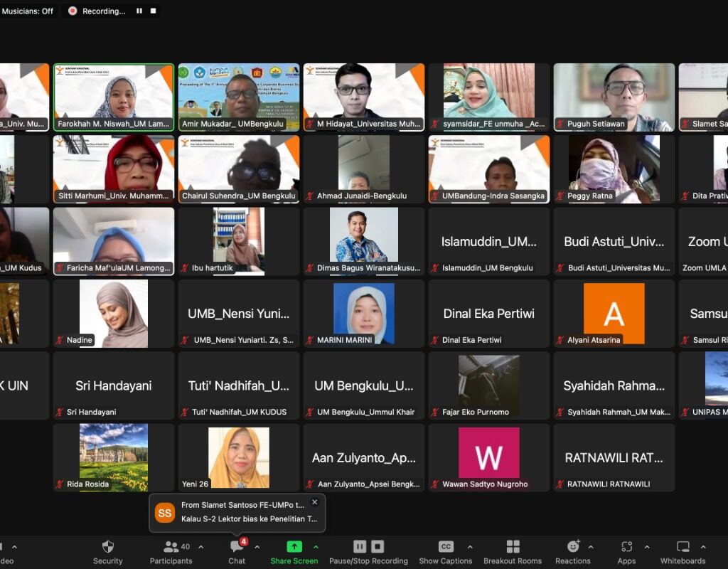This screenshot has height=569, width=728.
Task: Click muted mic icon on RATNAWILI RATNAWILI
Action: [560, 484]
